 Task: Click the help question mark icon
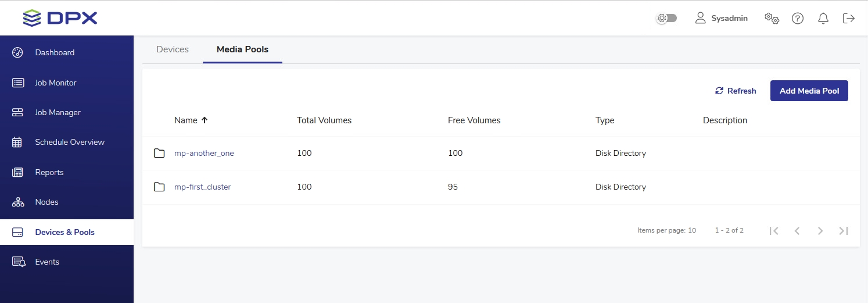[798, 19]
